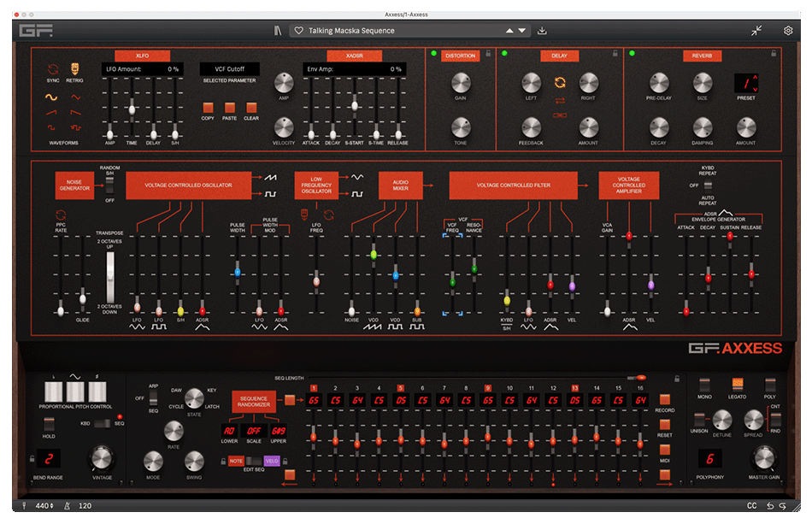
Task: Open the settings gear
Action: [788, 31]
